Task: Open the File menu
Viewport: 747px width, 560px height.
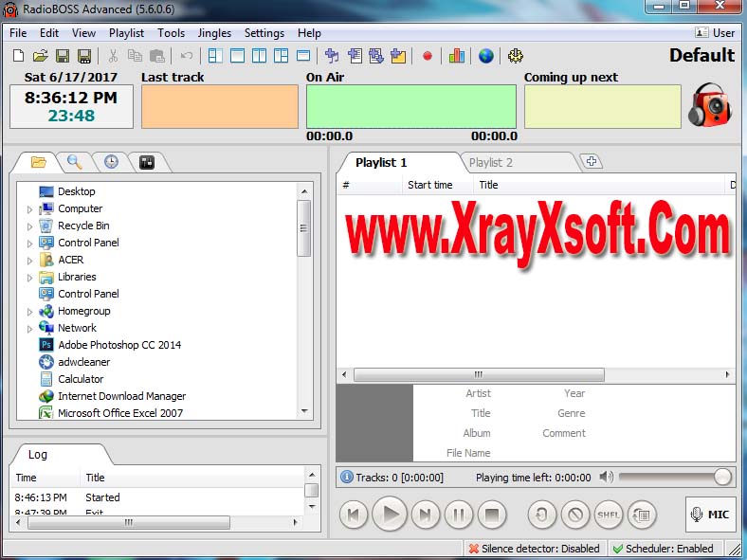Action: tap(18, 33)
